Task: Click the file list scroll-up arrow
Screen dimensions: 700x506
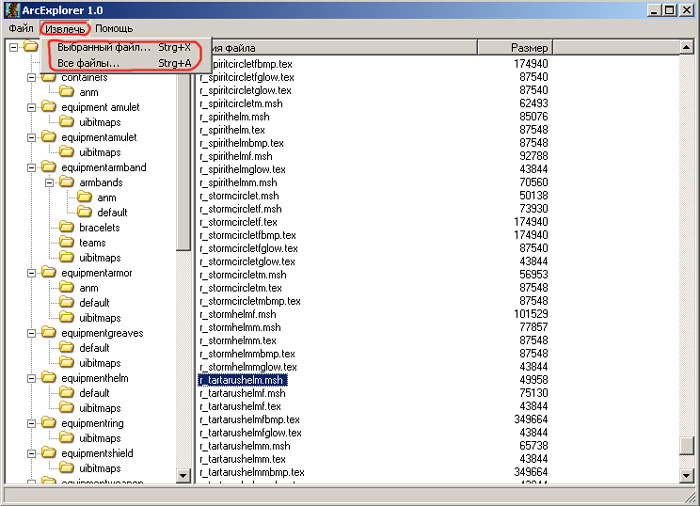Action: [686, 46]
